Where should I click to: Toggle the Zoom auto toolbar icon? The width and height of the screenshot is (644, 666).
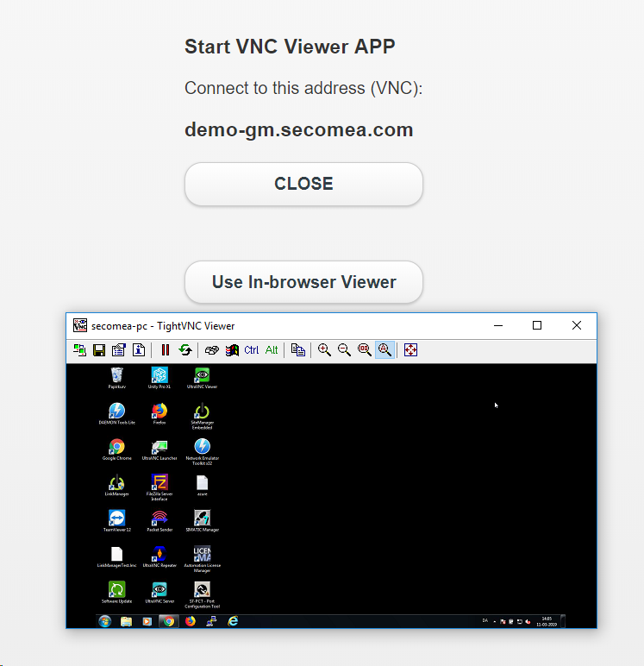coord(385,350)
